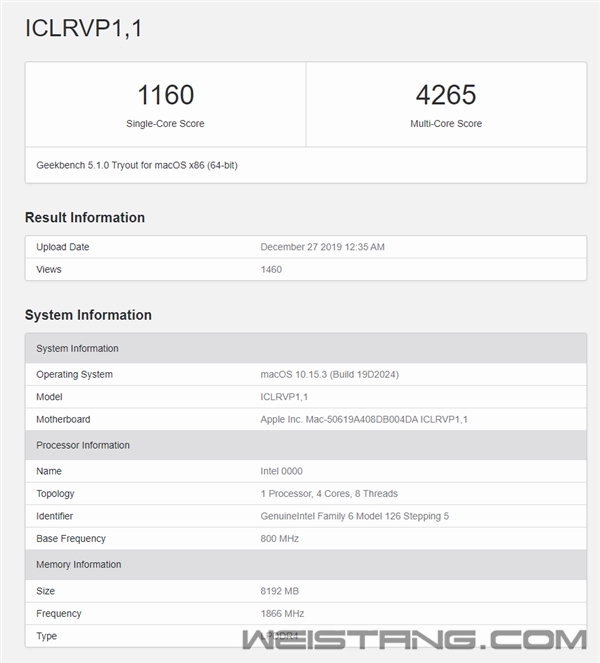This screenshot has width=600, height=663.
Task: Select the 8192 MB memory size value
Action: point(279,591)
